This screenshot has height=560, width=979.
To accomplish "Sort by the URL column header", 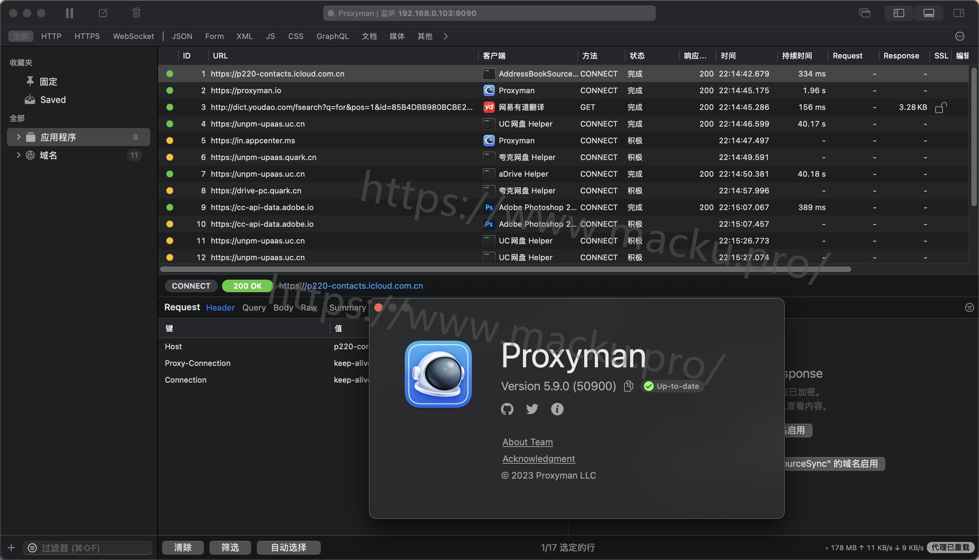I will [220, 56].
